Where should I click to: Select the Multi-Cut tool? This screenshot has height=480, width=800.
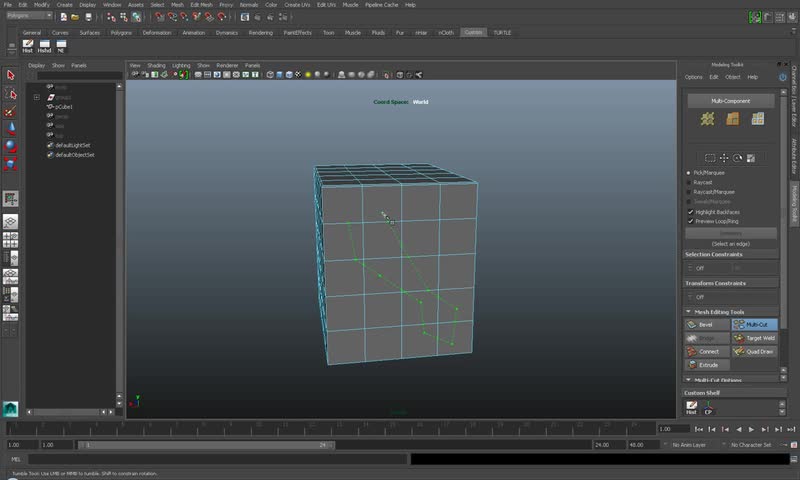click(x=755, y=324)
